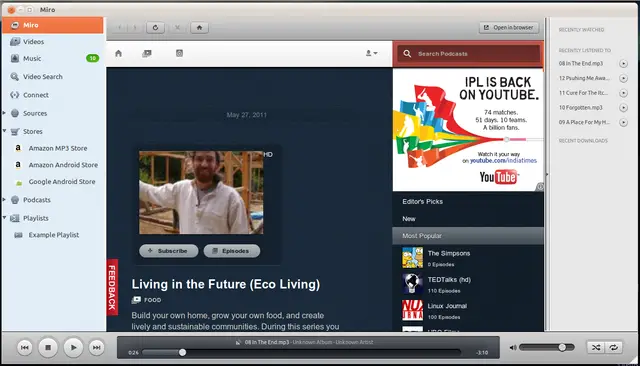Click the Search Podcasts field
Image resolution: width=640 pixels, height=366 pixels.
pyautogui.click(x=469, y=53)
